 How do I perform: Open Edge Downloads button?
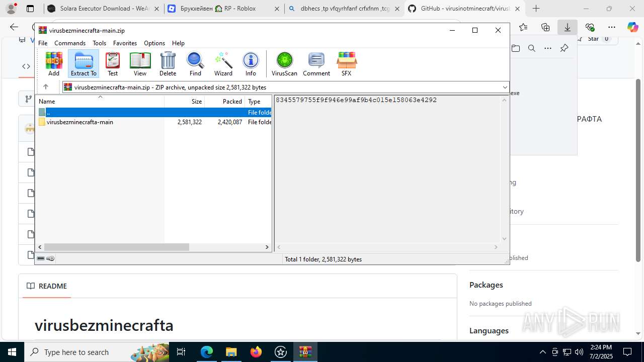pyautogui.click(x=568, y=27)
